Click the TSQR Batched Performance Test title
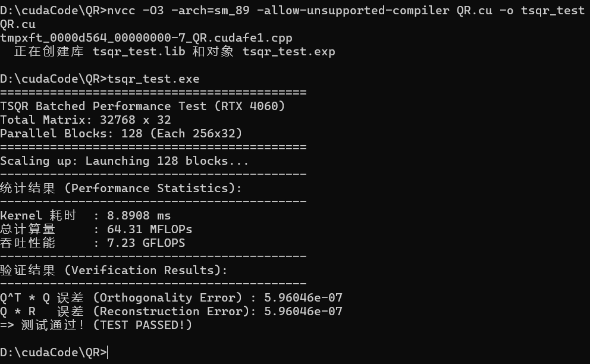590x364 pixels. pos(143,106)
